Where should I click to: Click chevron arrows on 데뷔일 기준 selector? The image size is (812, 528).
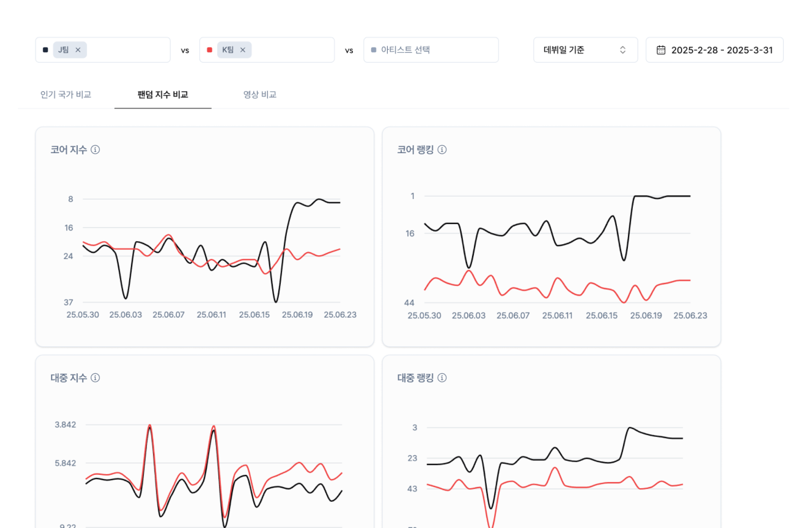(x=622, y=50)
